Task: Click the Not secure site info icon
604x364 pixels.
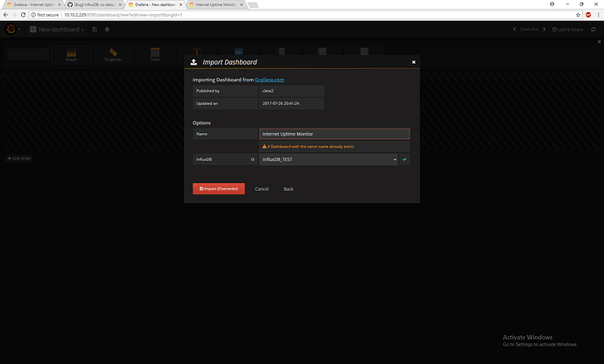Action: click(33, 15)
